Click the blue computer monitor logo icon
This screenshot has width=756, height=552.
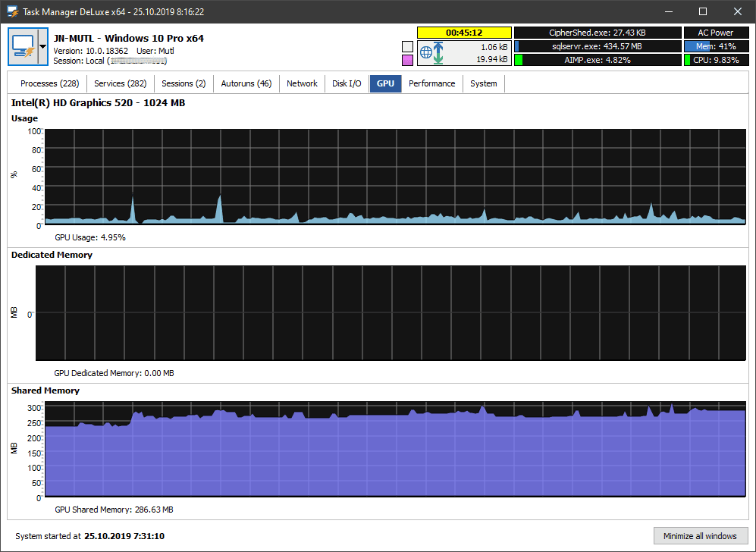pos(24,44)
